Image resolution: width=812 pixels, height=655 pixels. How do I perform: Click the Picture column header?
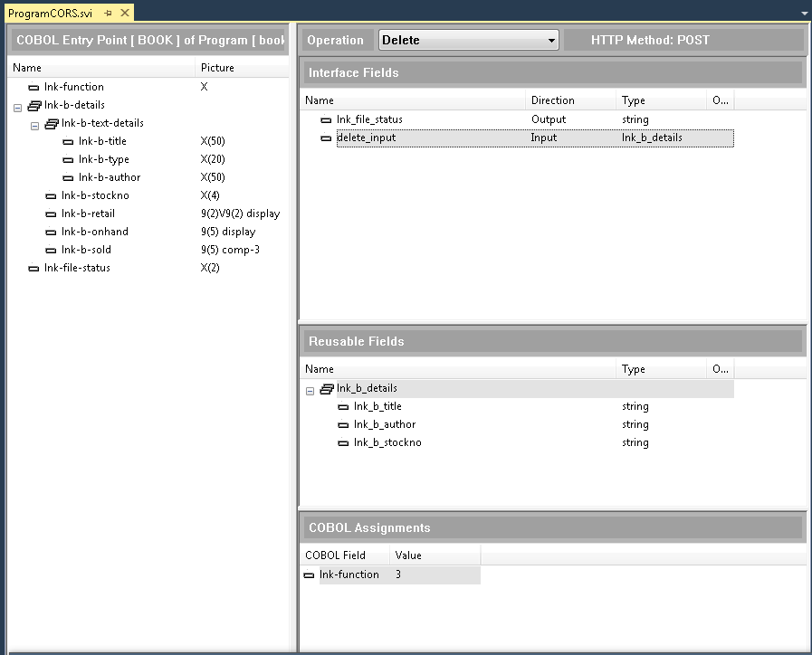tap(217, 68)
